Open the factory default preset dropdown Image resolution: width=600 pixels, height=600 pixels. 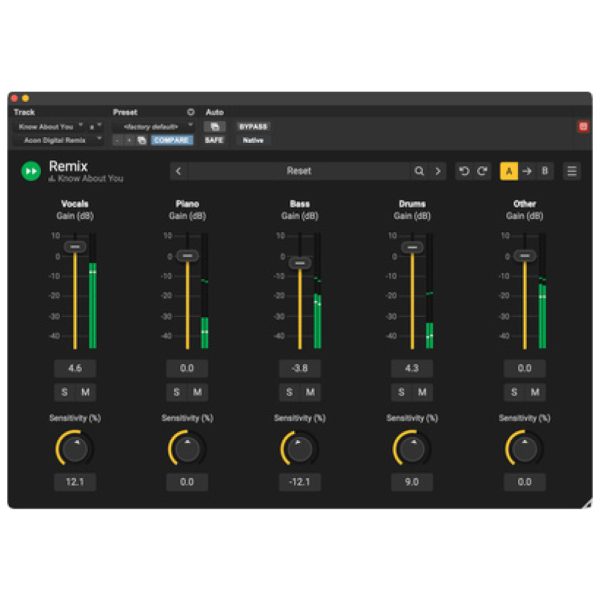(153, 126)
